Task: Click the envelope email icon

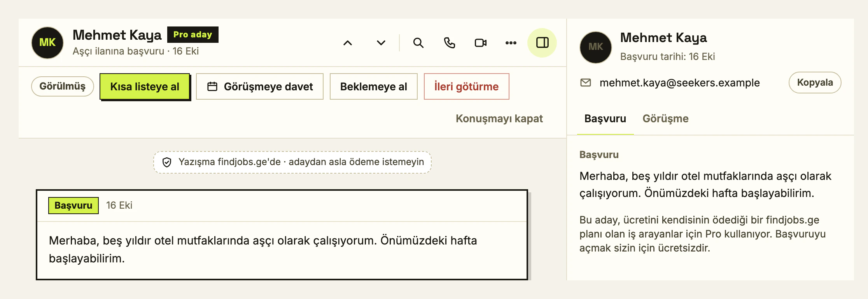Action: coord(586,83)
